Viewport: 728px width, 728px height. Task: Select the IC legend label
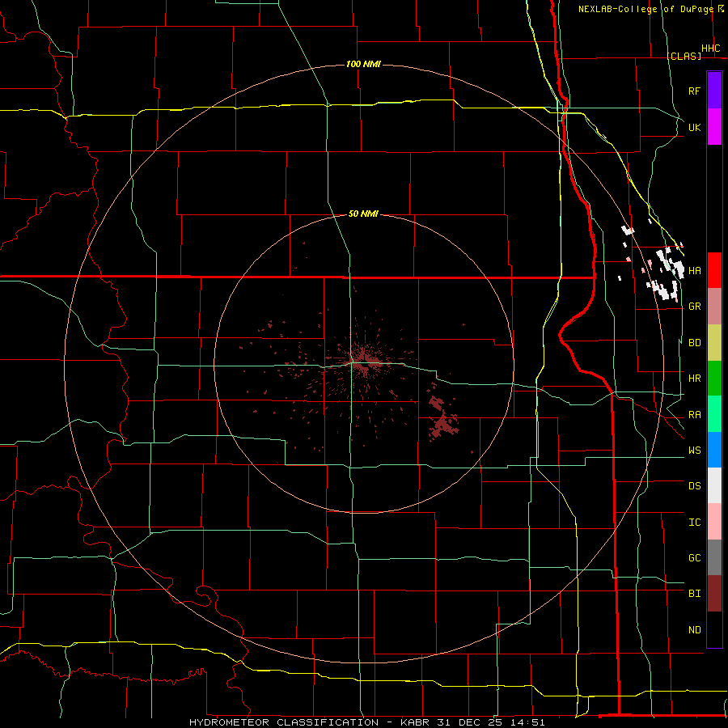[x=694, y=523]
